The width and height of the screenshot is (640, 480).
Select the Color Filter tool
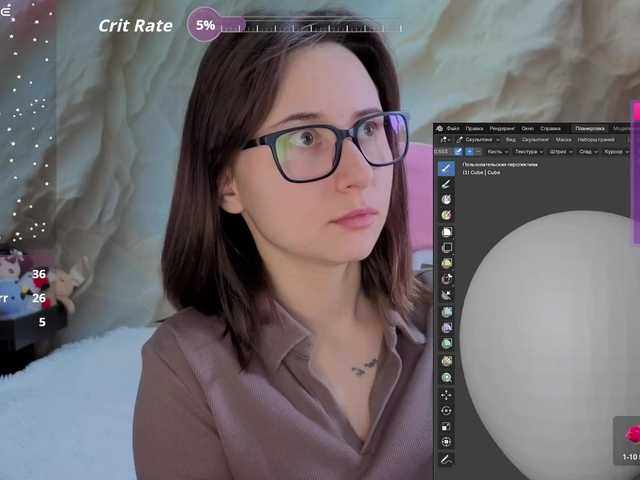click(447, 344)
